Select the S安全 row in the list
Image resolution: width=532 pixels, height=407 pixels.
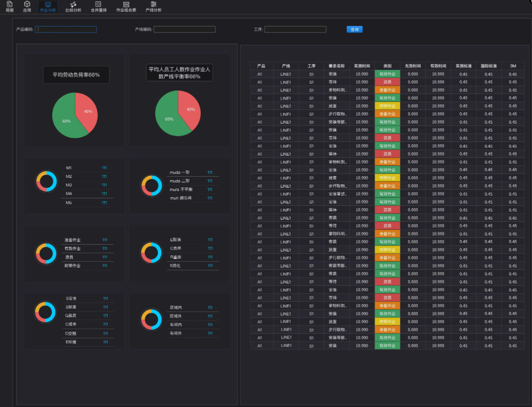coord(71,298)
